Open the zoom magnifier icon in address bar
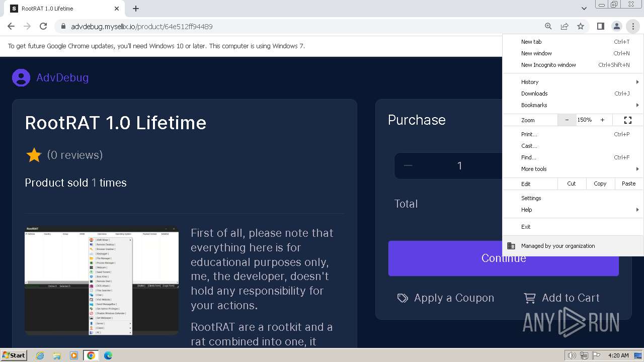Viewport: 644px width, 362px height. [548, 26]
